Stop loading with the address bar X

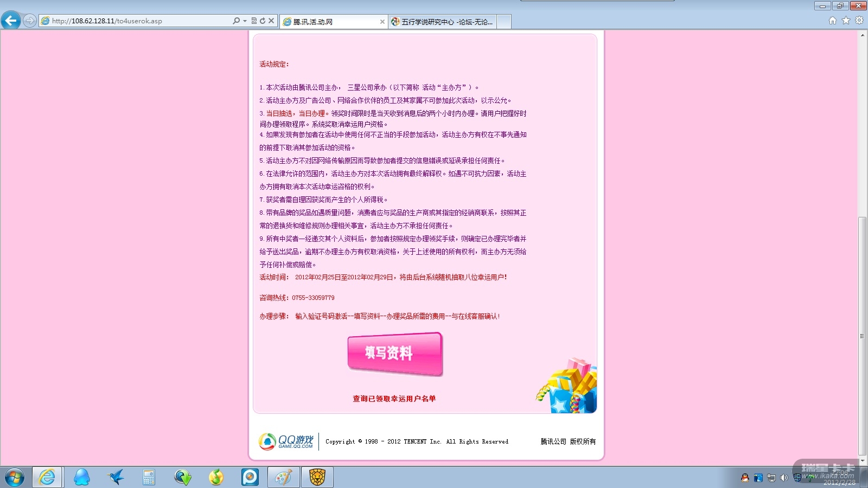pos(271,21)
